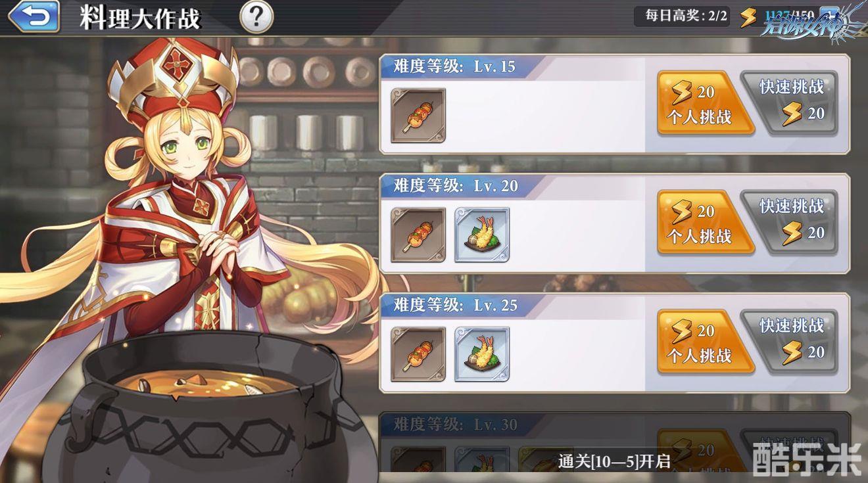Start 个人挑战 for difficulty Lv. 15
Screen dimensions: 868x483
(x=704, y=103)
